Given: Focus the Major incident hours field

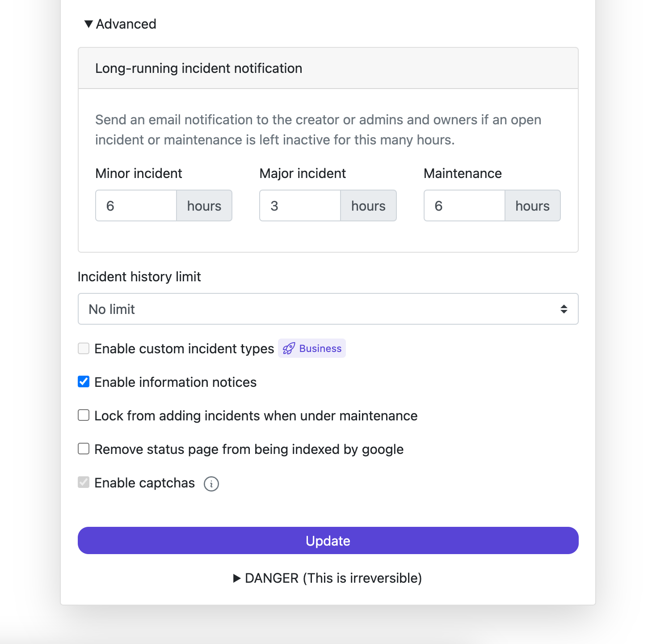Looking at the screenshot, I should point(300,206).
